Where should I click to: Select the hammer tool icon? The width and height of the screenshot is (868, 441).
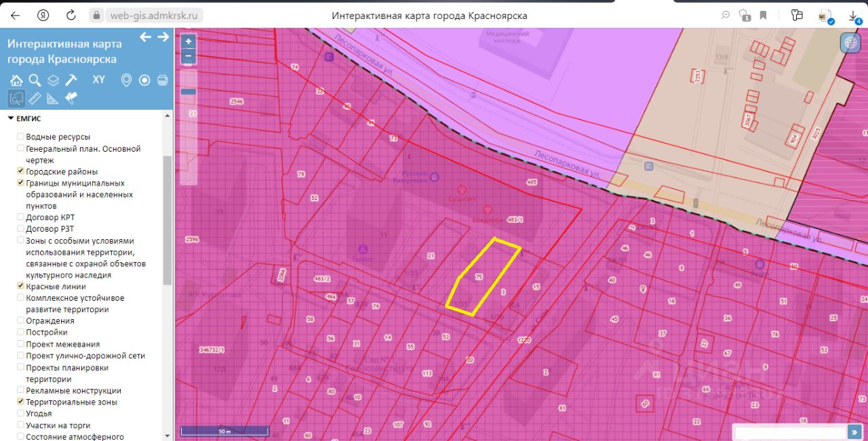[71, 81]
